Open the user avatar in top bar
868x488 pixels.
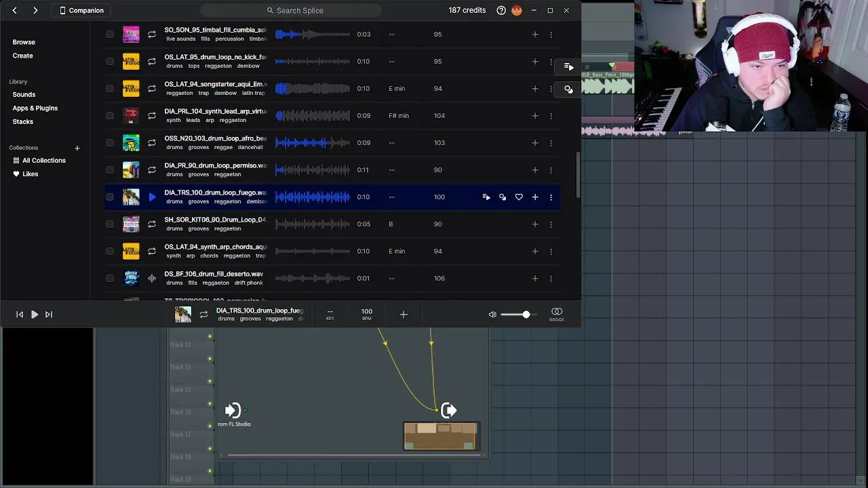517,10
